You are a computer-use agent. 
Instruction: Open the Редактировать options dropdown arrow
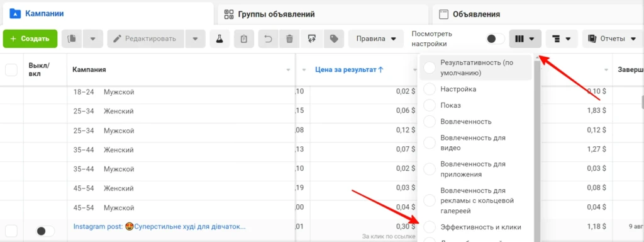(x=195, y=38)
